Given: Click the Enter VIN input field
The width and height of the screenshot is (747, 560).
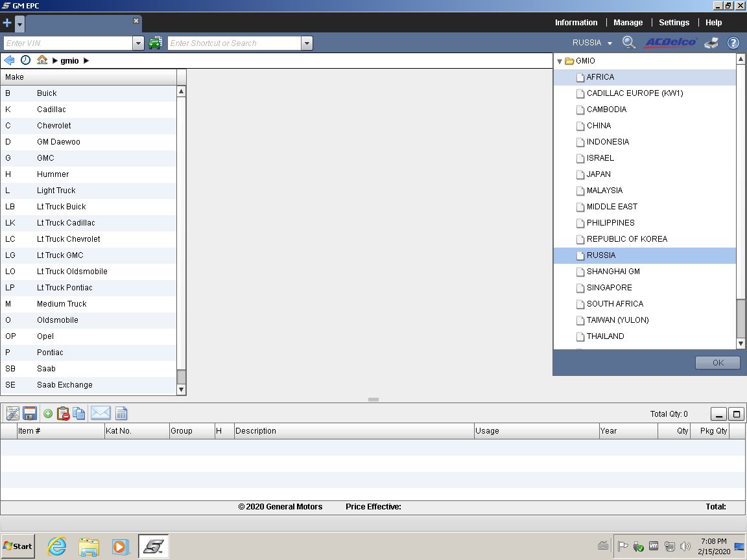Looking at the screenshot, I should pyautogui.click(x=67, y=43).
